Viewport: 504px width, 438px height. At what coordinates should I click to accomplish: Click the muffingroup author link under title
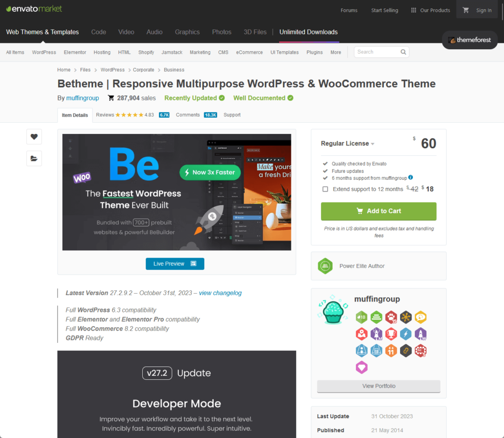click(x=83, y=98)
